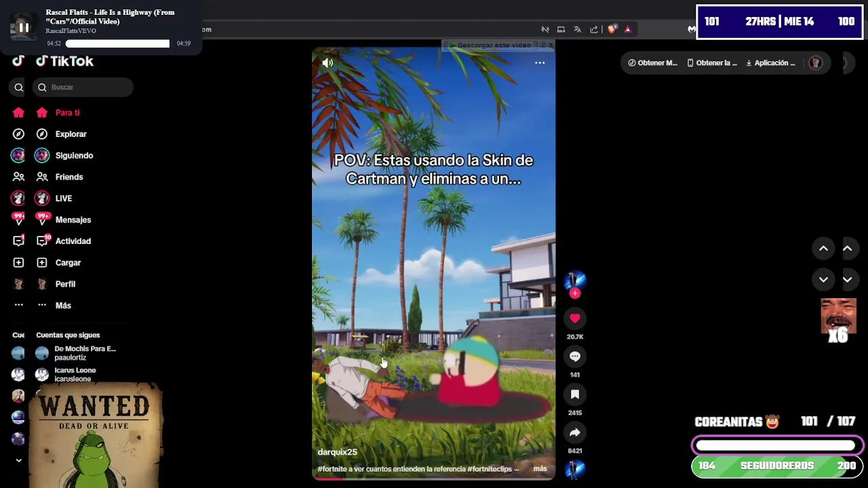This screenshot has width=868, height=488.
Task: Click the TikTok wordmark logo
Action: (65, 61)
